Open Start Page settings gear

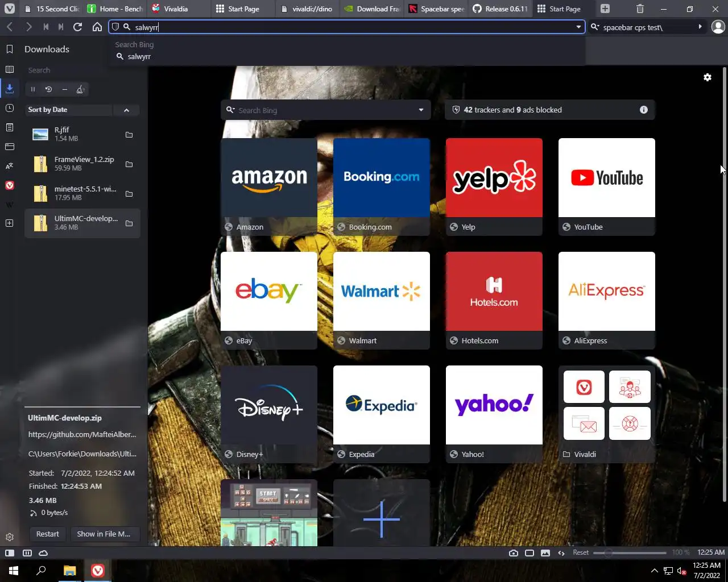point(708,77)
